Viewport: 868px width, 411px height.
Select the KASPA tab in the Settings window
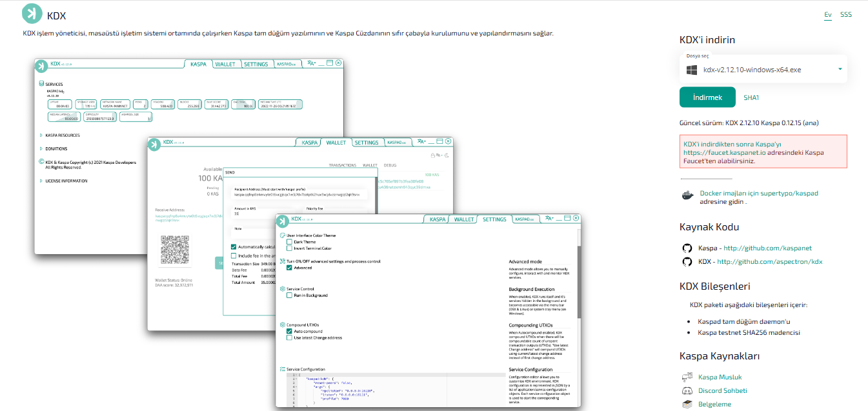tap(437, 219)
